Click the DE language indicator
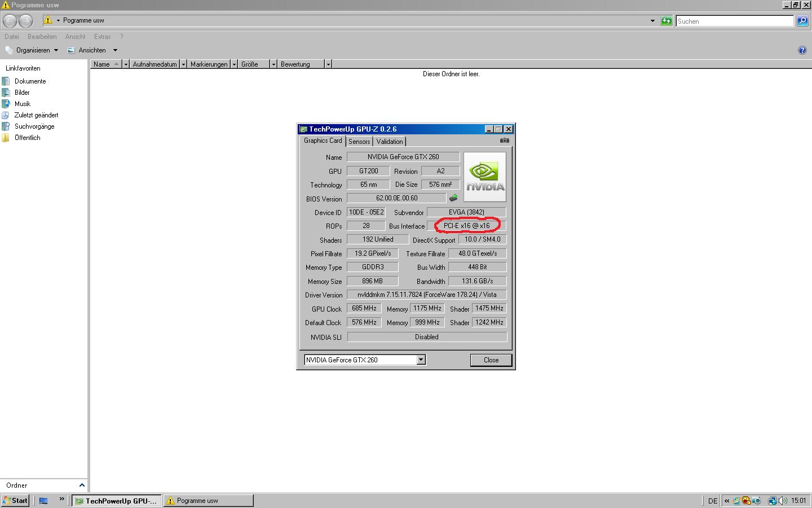Image resolution: width=812 pixels, height=508 pixels. (x=713, y=501)
